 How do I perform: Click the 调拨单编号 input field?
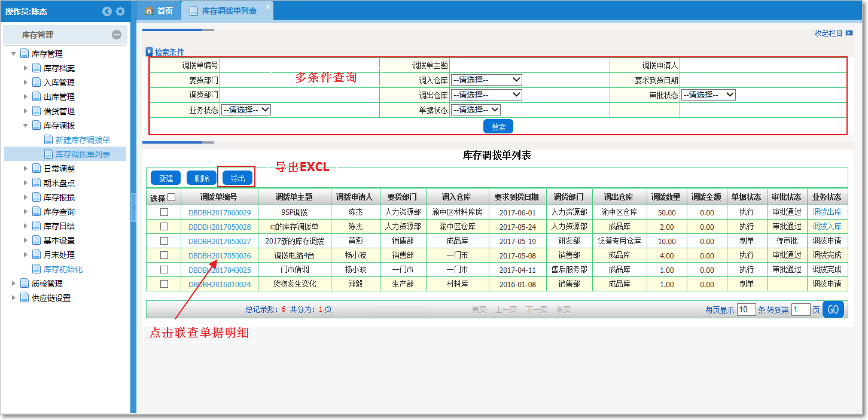coord(299,65)
